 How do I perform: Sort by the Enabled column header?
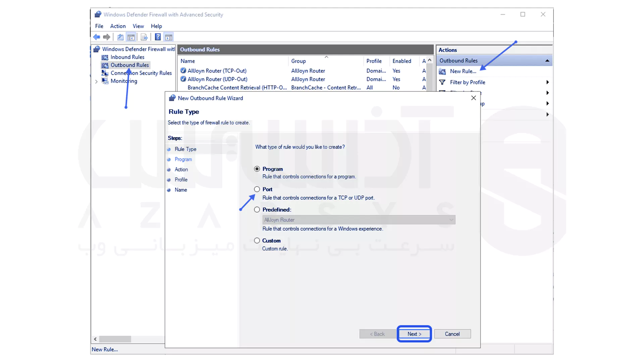[x=404, y=61]
